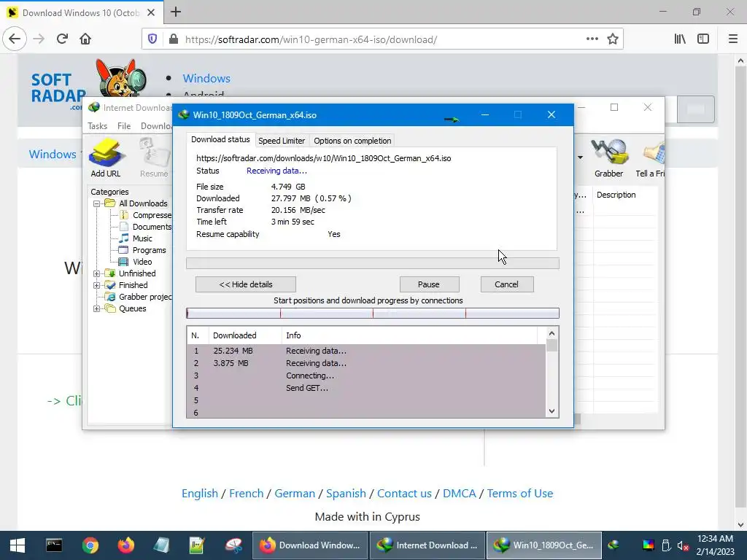
Task: Reload the page in Firefox
Action: coord(62,39)
